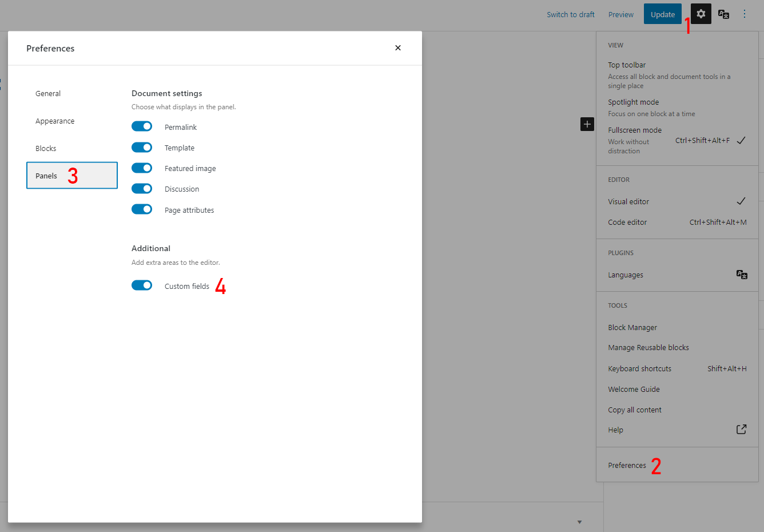Close the Preferences dialog with the X

(x=398, y=48)
